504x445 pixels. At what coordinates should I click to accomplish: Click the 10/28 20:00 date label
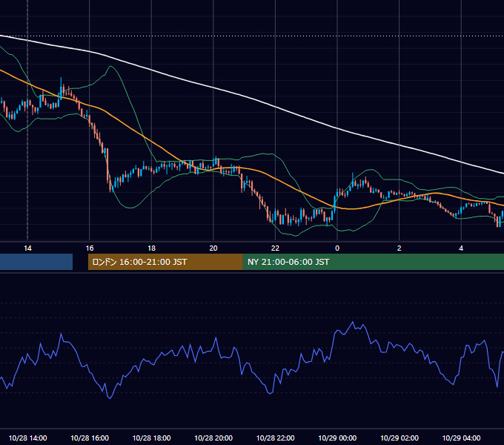tap(213, 438)
